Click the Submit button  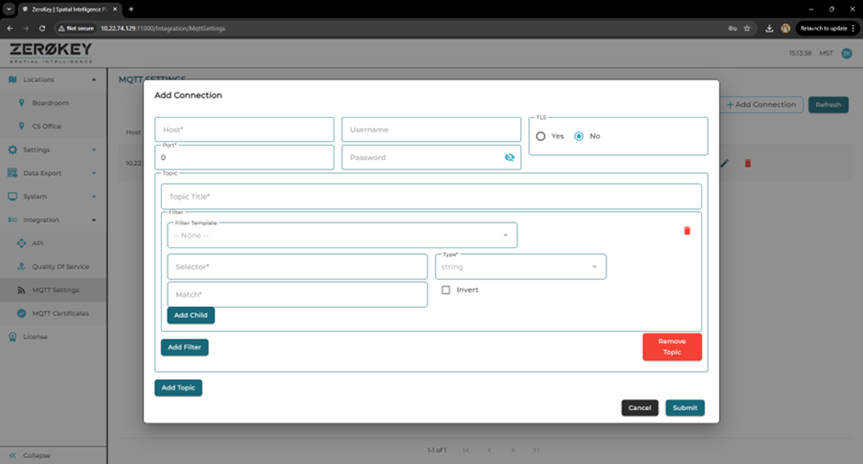[x=685, y=408]
